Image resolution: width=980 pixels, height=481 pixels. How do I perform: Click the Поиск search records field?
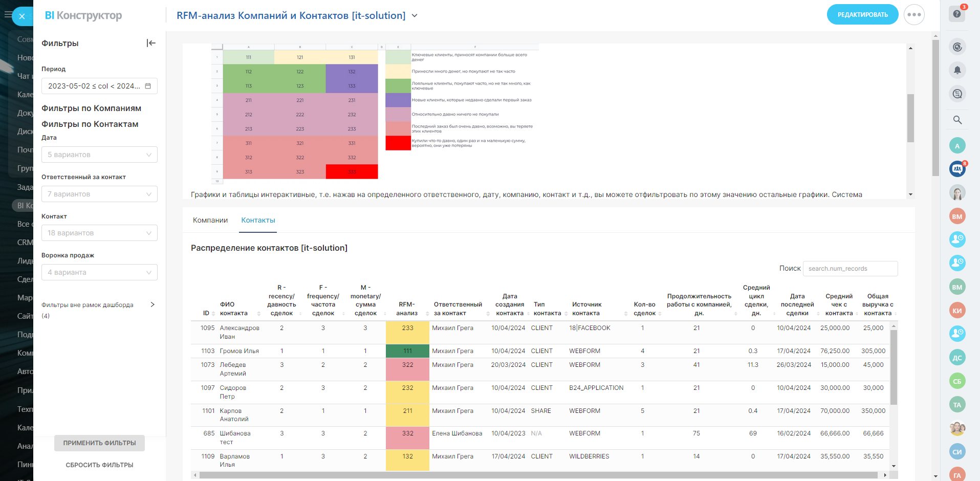pyautogui.click(x=850, y=269)
